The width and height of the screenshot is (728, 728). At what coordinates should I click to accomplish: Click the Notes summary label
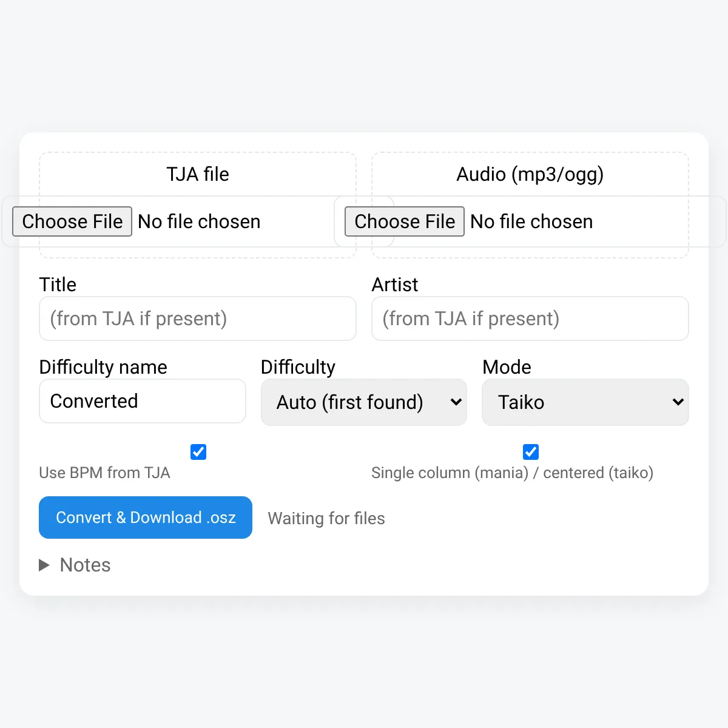(x=86, y=565)
